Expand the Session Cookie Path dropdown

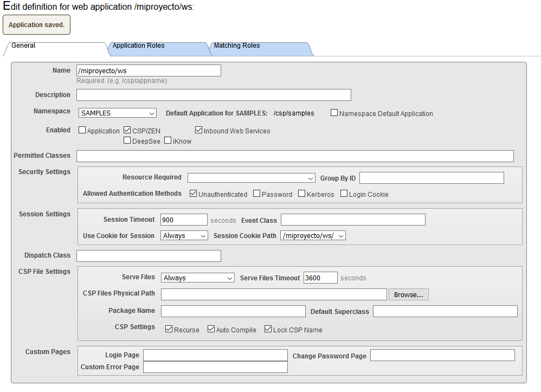coord(313,236)
